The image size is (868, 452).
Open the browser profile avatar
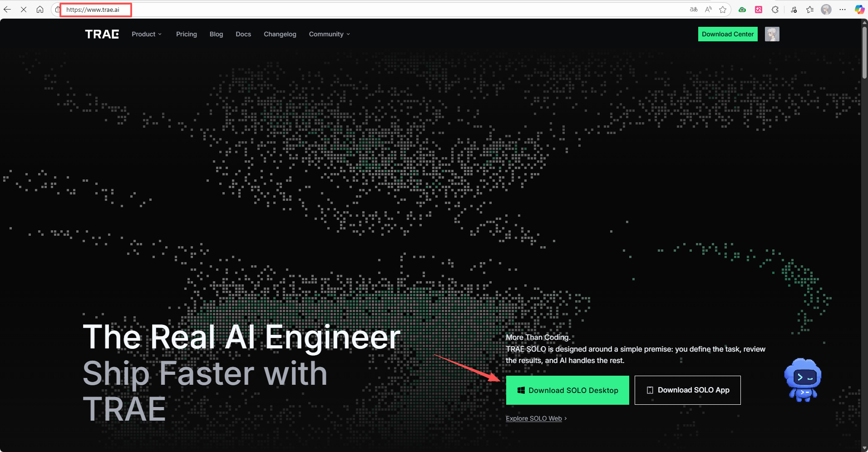[x=826, y=10]
